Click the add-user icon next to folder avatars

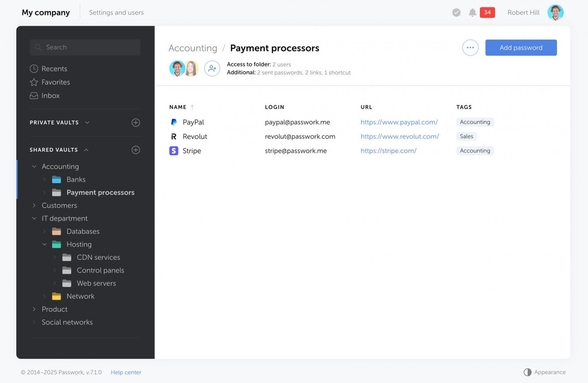pyautogui.click(x=212, y=68)
